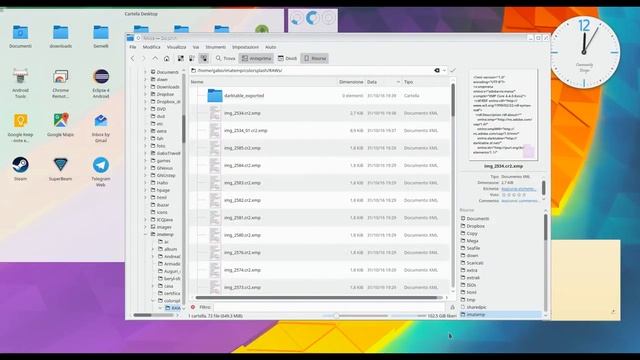
Task: Open ISOs in the Risorse places list
Action: [471, 285]
